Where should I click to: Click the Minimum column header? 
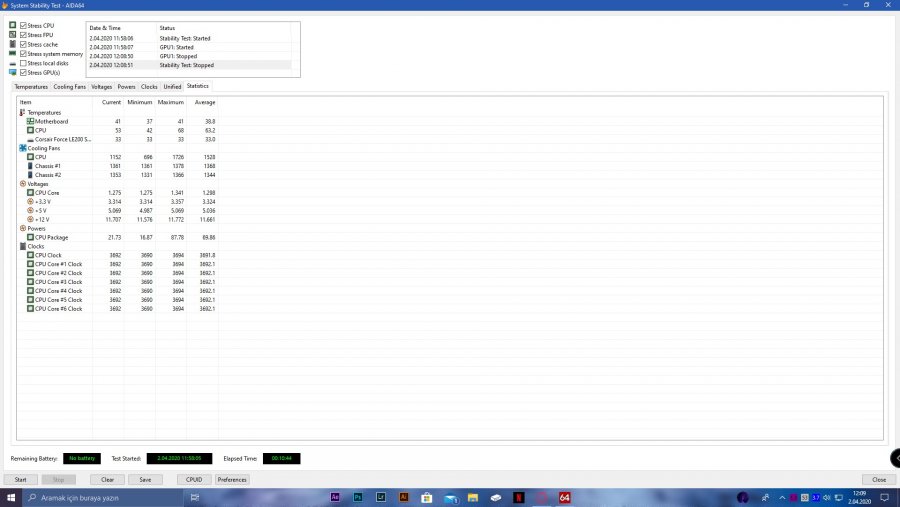[x=139, y=102]
